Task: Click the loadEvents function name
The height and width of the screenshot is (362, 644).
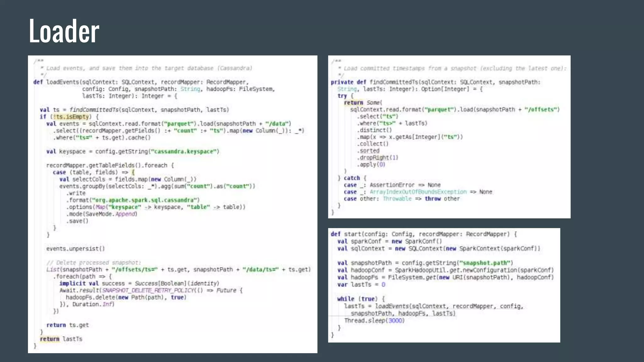Action: click(63, 82)
